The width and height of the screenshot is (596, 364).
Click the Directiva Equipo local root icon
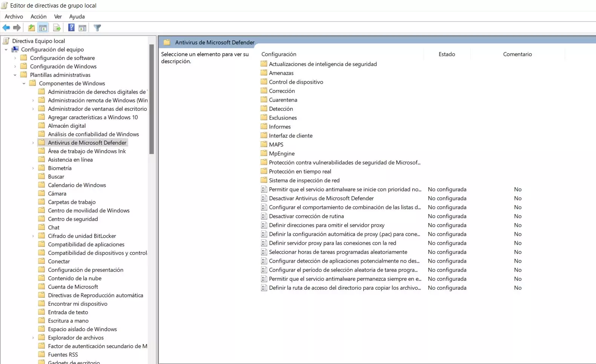(x=6, y=41)
